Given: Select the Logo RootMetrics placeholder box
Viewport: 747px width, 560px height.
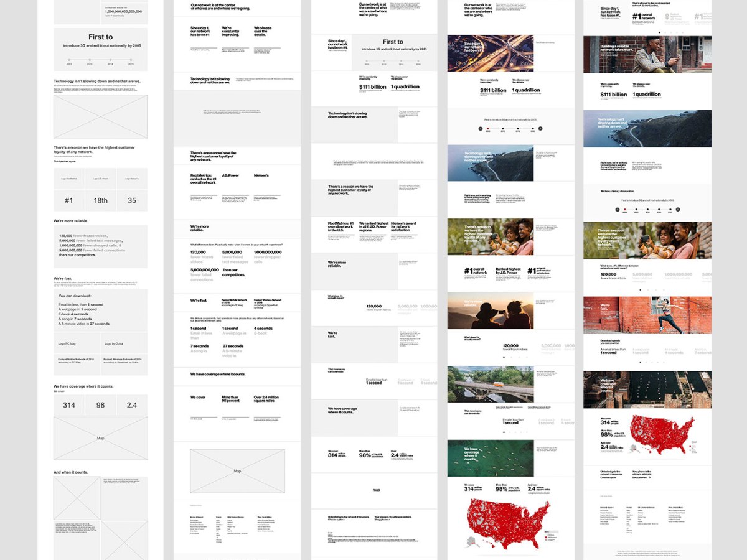Looking at the screenshot, I should (69, 179).
